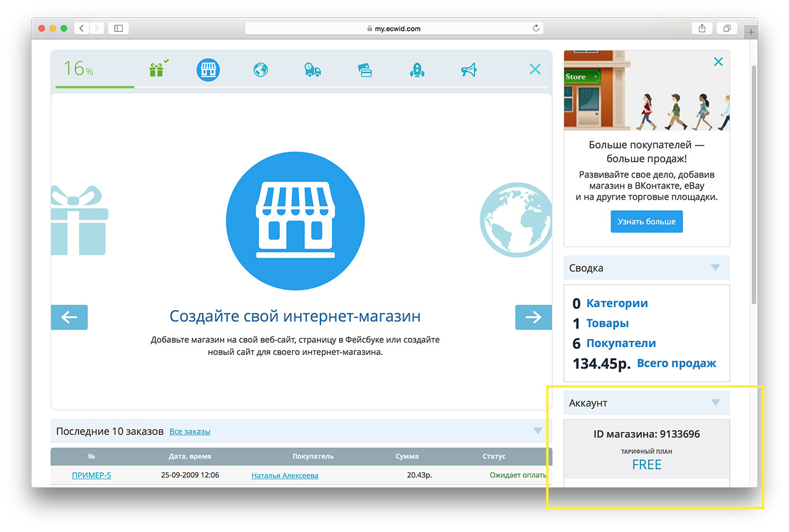Click the 'Статус' column header

pyautogui.click(x=494, y=456)
